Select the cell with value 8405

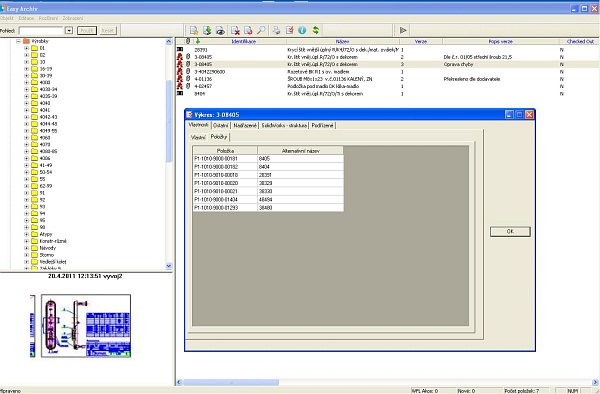(300, 158)
